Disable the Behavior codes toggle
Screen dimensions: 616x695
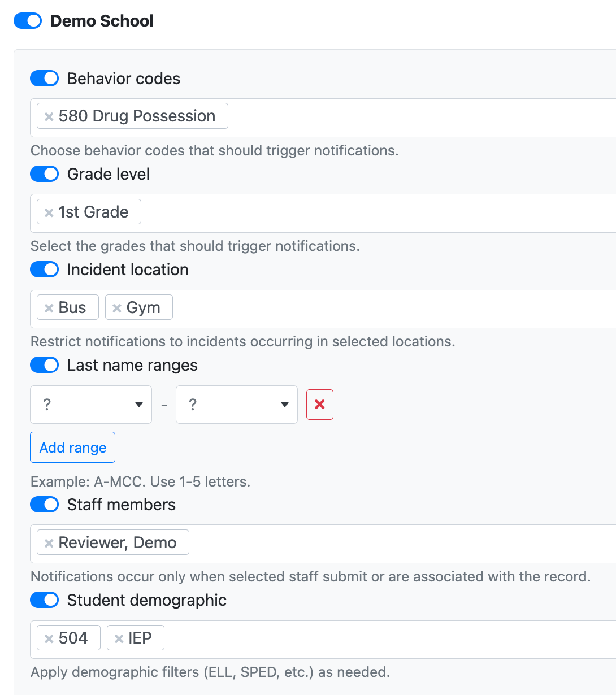click(x=44, y=79)
